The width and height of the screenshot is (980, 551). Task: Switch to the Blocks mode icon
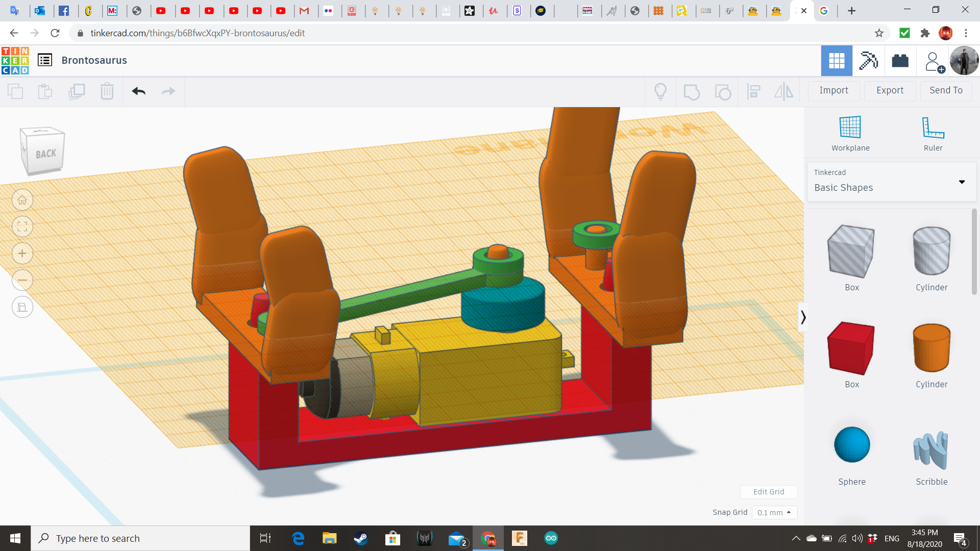tap(868, 61)
